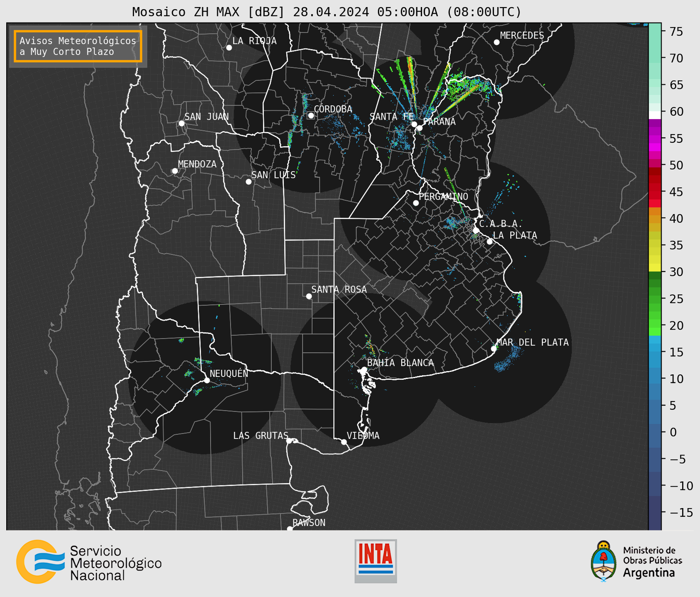Click the Neuquén city marker dot

coord(207,380)
